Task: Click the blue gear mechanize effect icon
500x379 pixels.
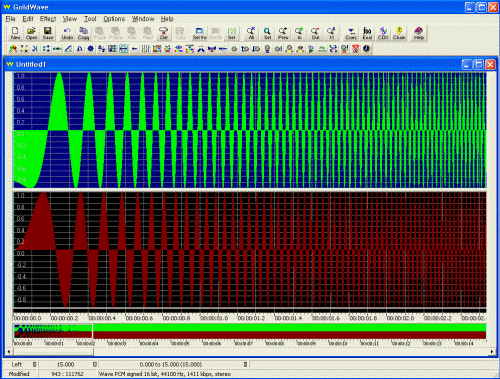Action: (x=90, y=49)
